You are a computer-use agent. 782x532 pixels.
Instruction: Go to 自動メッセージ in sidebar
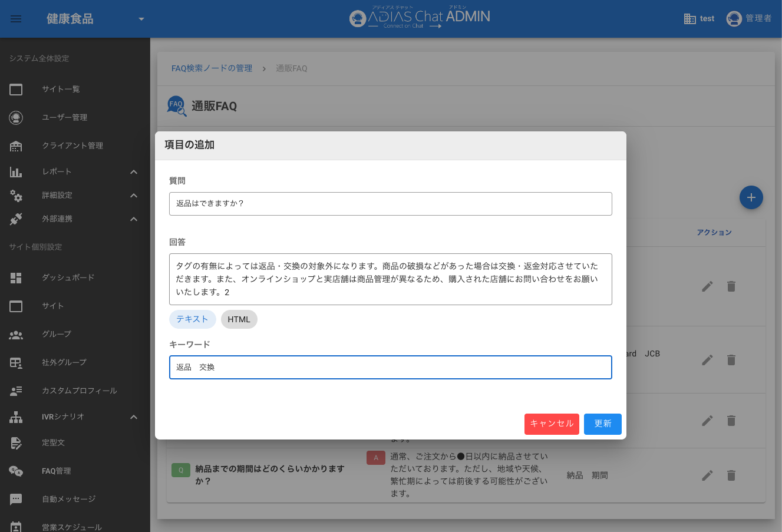tap(68, 499)
